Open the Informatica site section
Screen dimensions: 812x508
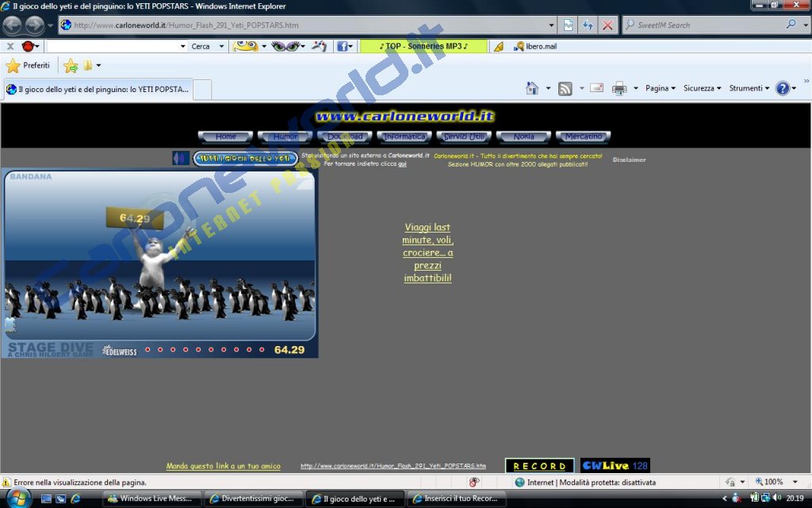tap(404, 137)
